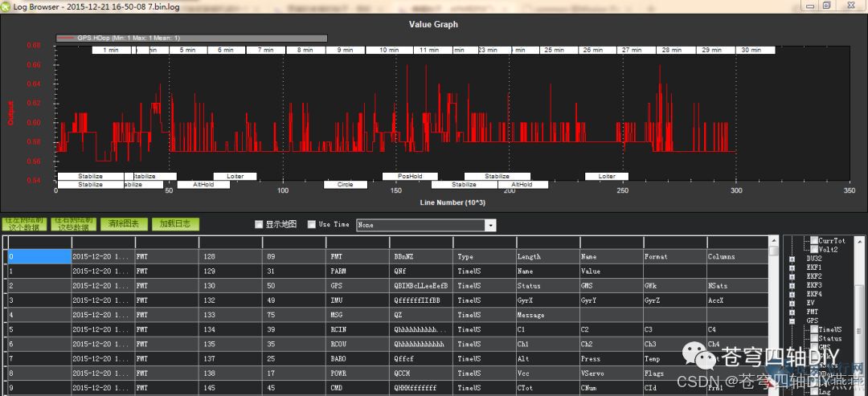Click the 5 min time marker
Screen dimensions: 868x396
point(187,50)
